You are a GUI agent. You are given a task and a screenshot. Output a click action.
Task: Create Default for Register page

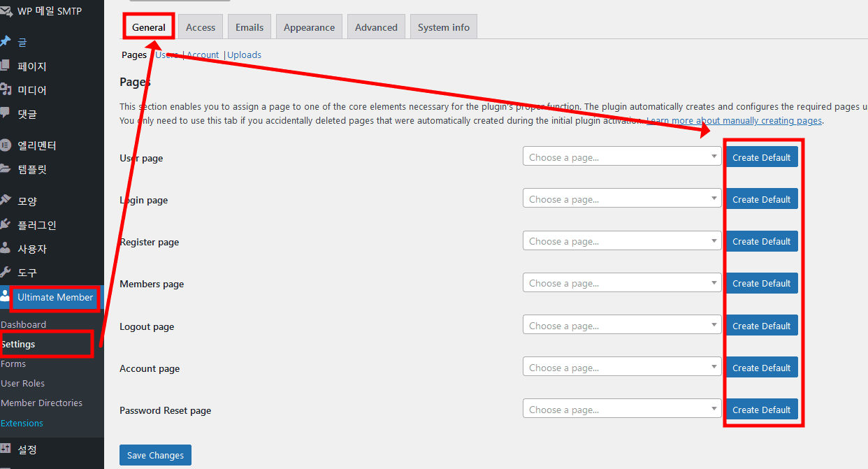click(x=762, y=241)
